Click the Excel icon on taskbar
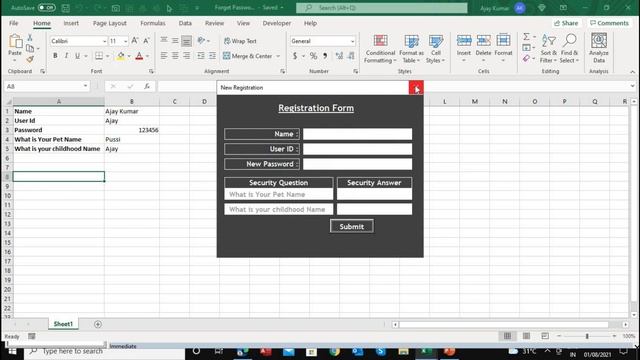Image resolution: width=640 pixels, height=360 pixels. coord(425,351)
